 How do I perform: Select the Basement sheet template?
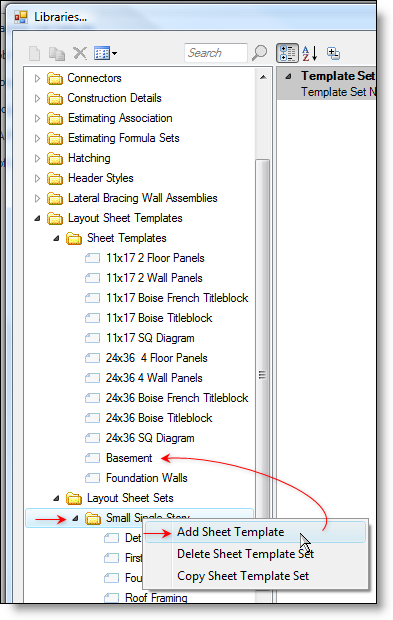pos(129,458)
